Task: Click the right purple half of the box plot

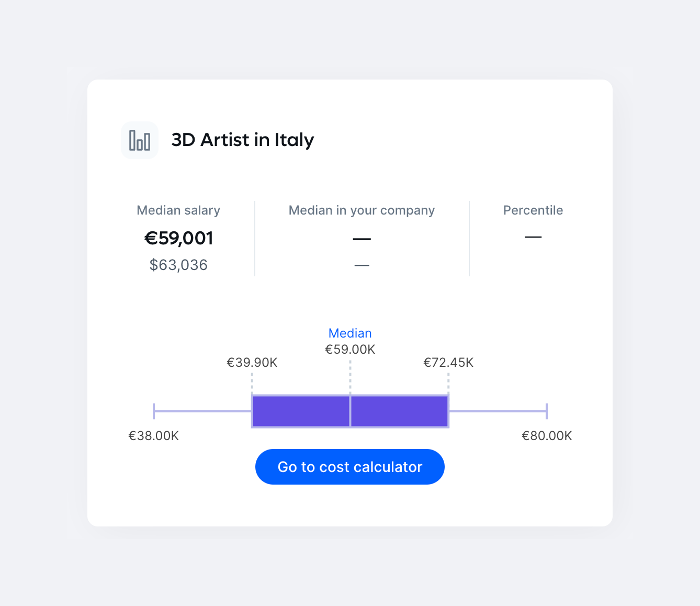Action: (x=399, y=411)
